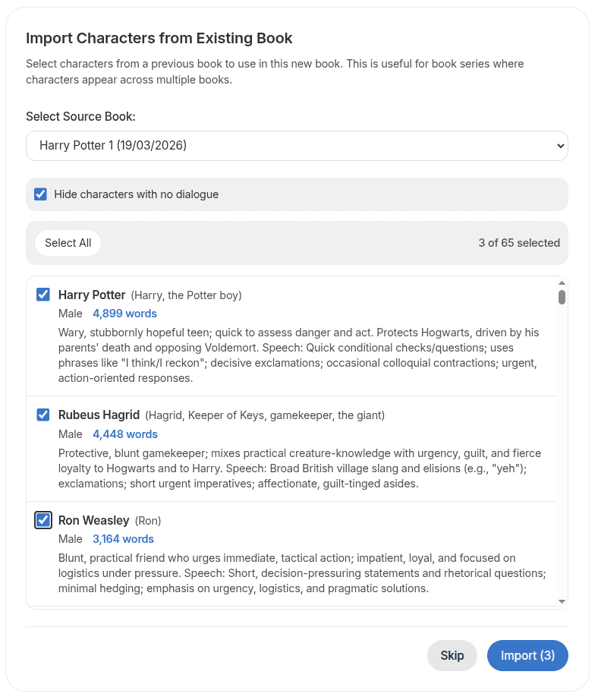Deselect the Ron Weasley checkbox
Screen dimensions: 598x700
pos(43,520)
